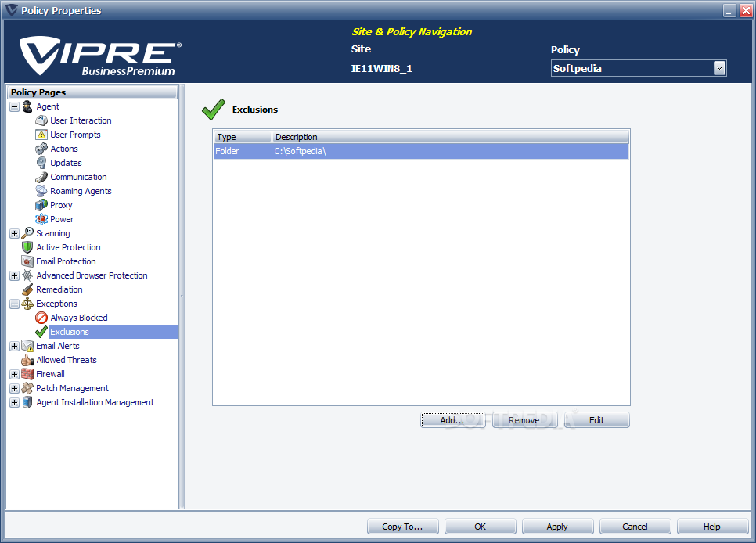This screenshot has width=756, height=543.
Task: Click the Folder type cell
Action: pos(243,151)
